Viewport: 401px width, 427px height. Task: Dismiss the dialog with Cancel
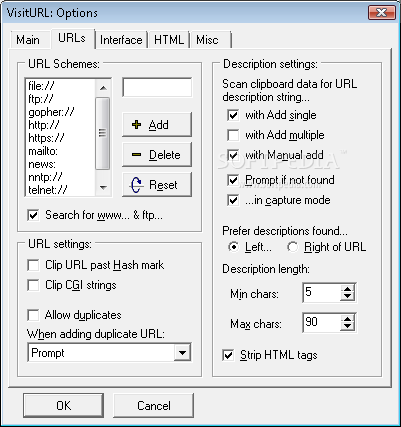pos(153,406)
